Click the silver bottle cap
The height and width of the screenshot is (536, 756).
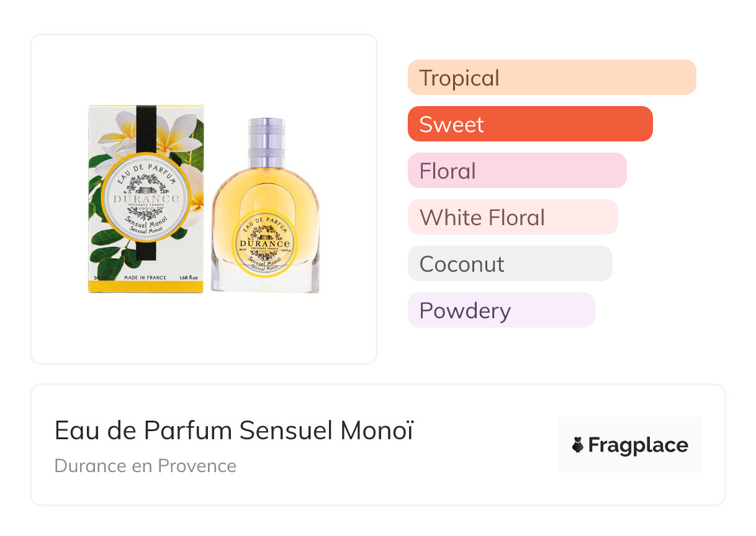coord(266,140)
